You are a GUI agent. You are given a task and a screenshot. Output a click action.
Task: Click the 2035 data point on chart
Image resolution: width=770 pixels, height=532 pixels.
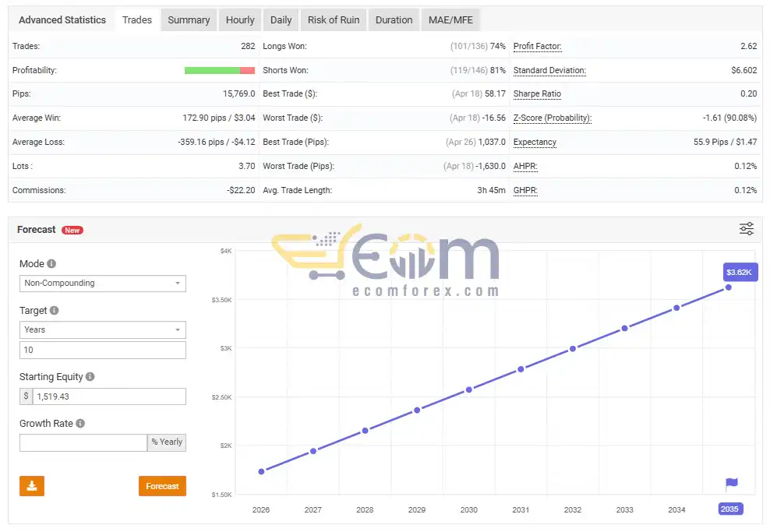point(728,287)
